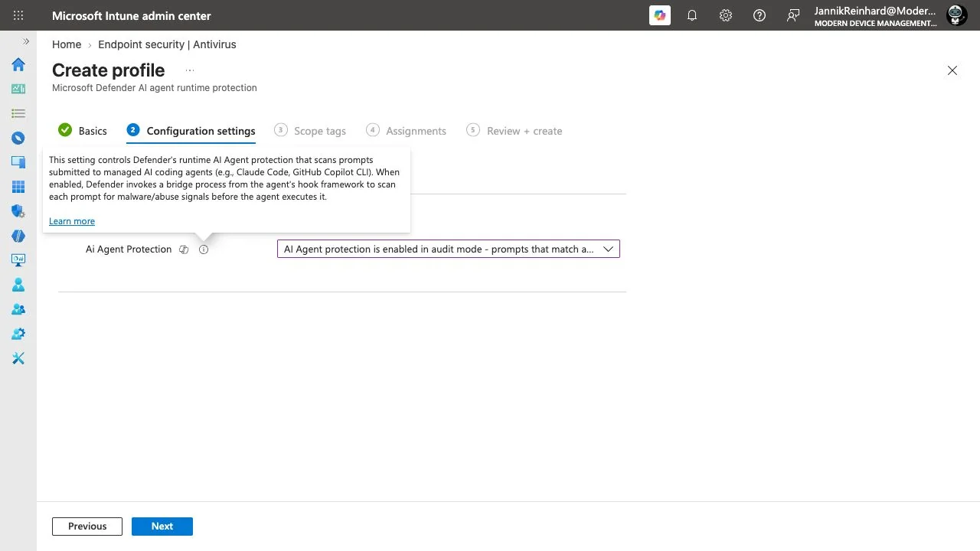Open Groups in the sidebar
Screen dimensions: 980x551
pyautogui.click(x=18, y=309)
